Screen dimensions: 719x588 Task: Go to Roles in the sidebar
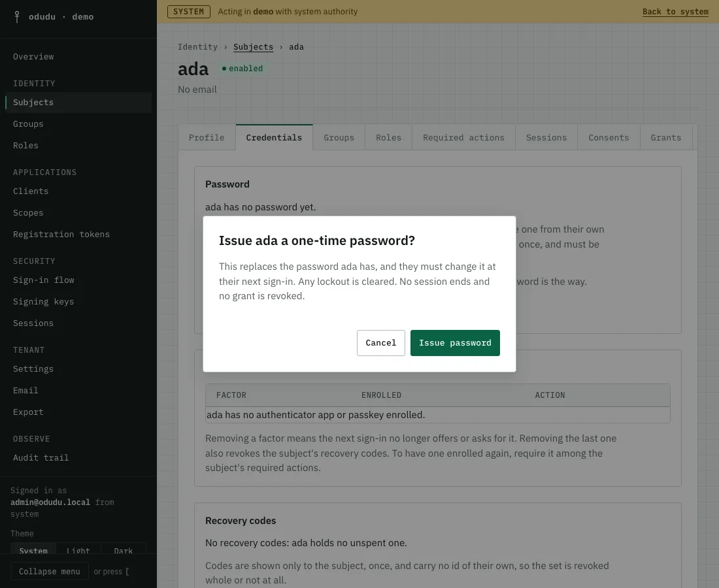tap(78, 145)
